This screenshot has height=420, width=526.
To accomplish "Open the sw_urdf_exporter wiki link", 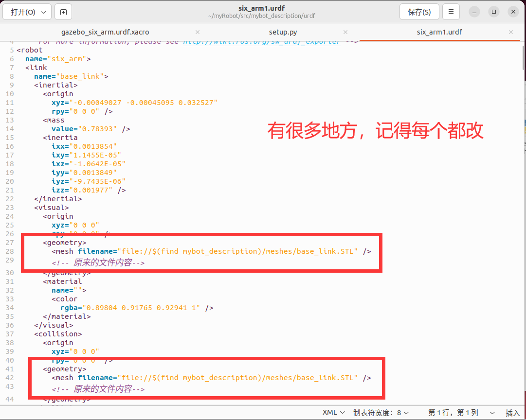I will click(262, 42).
